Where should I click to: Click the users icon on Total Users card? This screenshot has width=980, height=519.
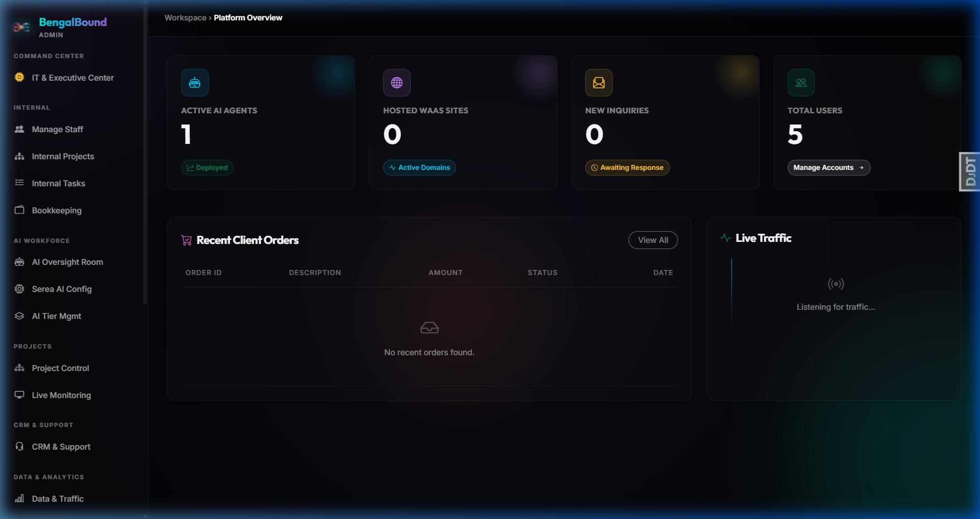(801, 83)
